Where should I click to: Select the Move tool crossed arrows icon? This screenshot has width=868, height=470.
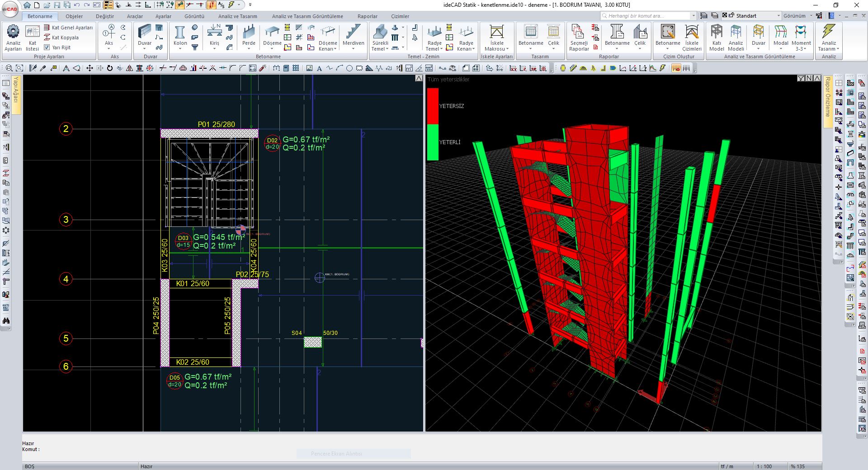(x=90, y=68)
